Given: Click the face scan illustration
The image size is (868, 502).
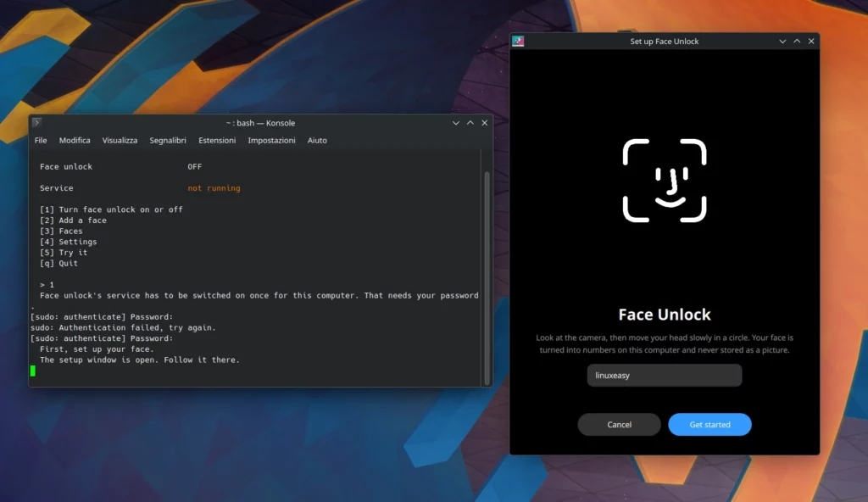Looking at the screenshot, I should [665, 181].
